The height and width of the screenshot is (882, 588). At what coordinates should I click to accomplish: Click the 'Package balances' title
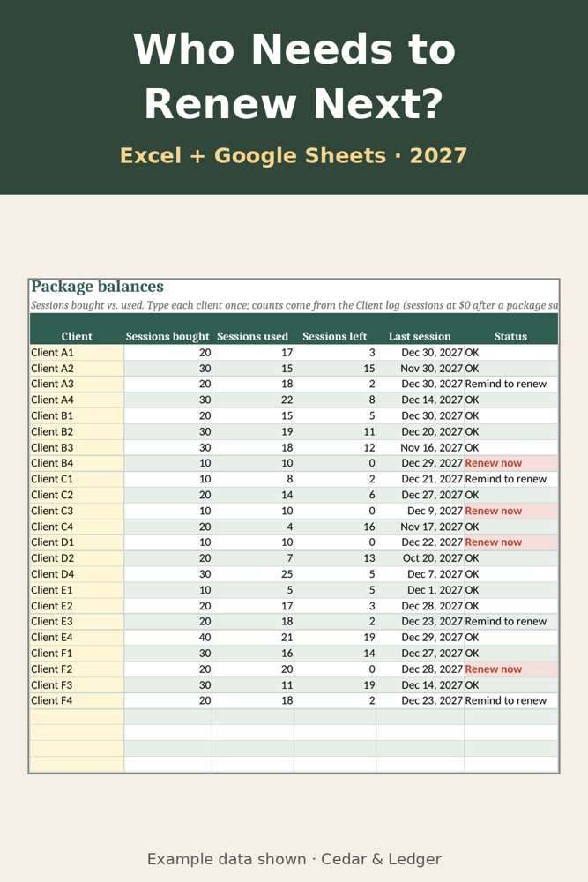[97, 287]
